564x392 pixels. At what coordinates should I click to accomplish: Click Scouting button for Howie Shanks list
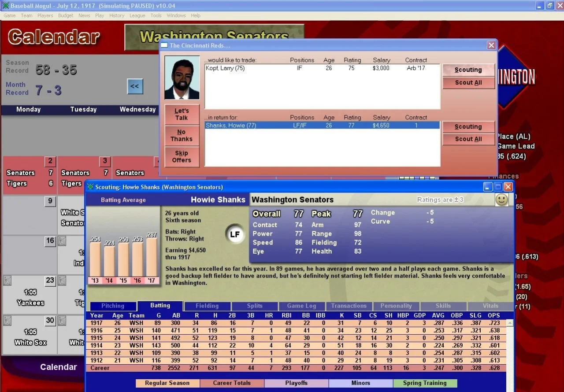coord(468,126)
